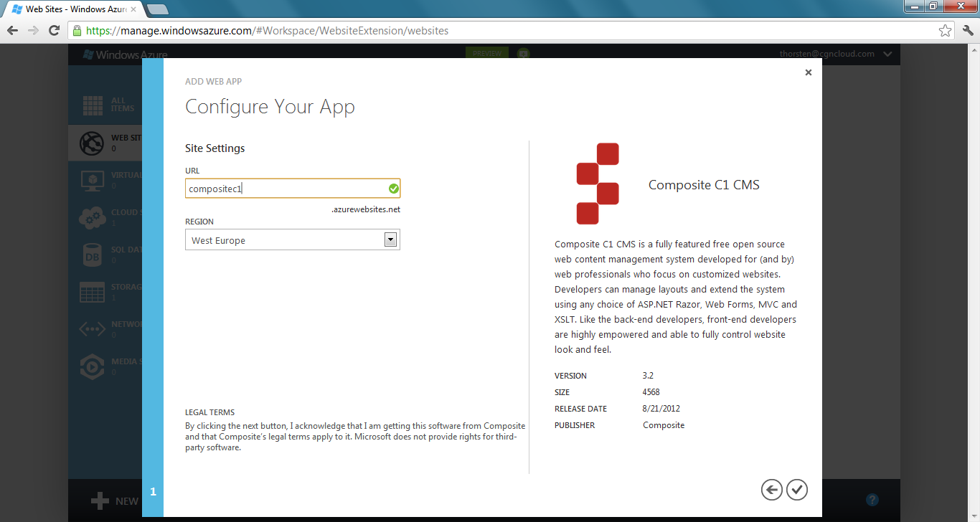
Task: Bookmark this page with star icon
Action: tap(945, 31)
